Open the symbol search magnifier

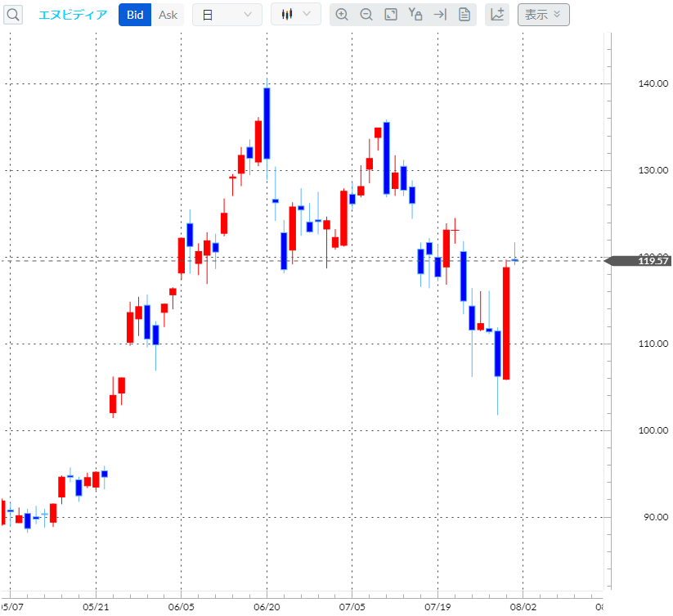13,15
